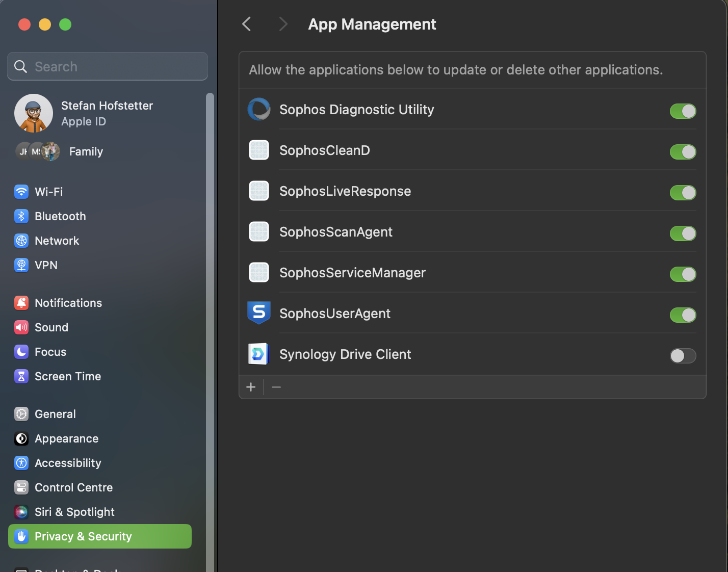This screenshot has height=572, width=728.
Task: Remove selected app using minus button
Action: [x=276, y=386]
